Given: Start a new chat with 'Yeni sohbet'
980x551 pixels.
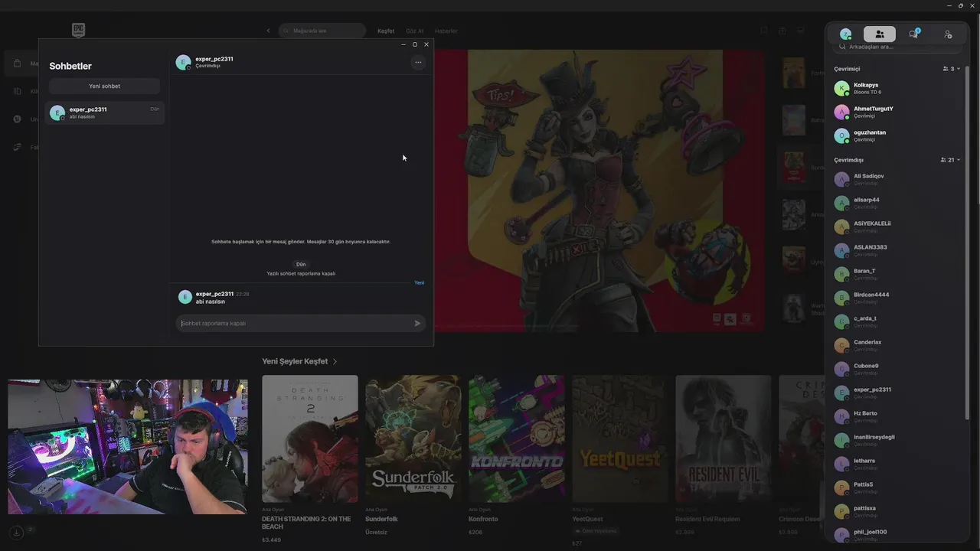Looking at the screenshot, I should click(x=105, y=86).
